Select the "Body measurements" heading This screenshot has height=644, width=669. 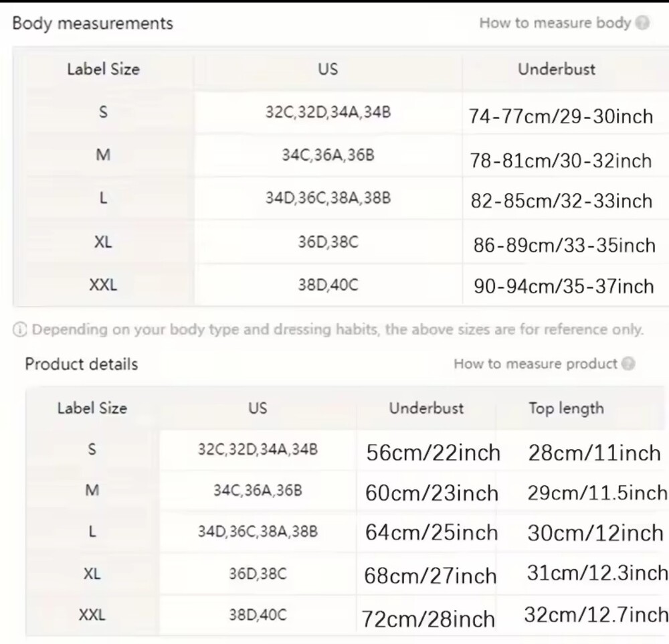coord(92,23)
